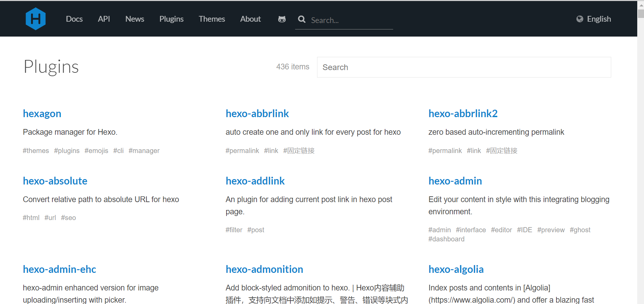Screen dimensions: 644x304
Task: Open the hexo-abbrlink plugin
Action: (257, 113)
